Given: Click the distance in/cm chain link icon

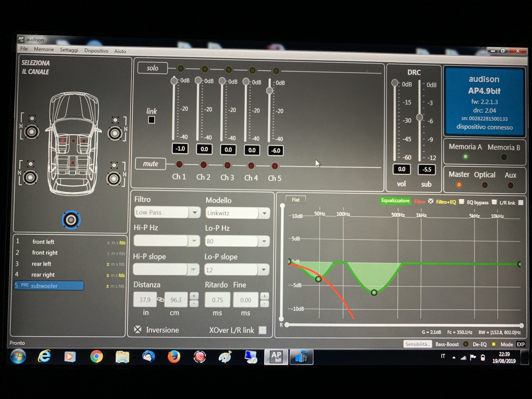Looking at the screenshot, I should point(160,299).
